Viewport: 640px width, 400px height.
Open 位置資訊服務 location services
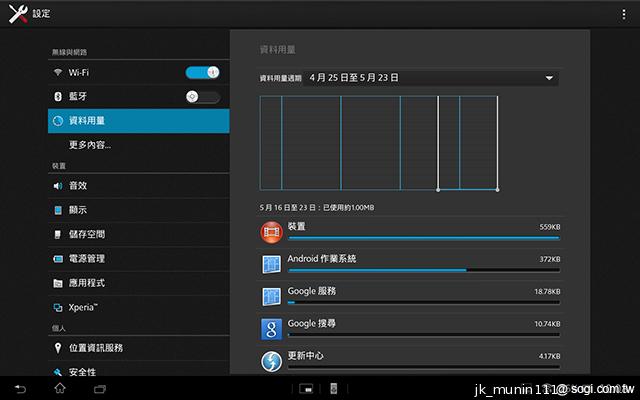click(x=139, y=348)
